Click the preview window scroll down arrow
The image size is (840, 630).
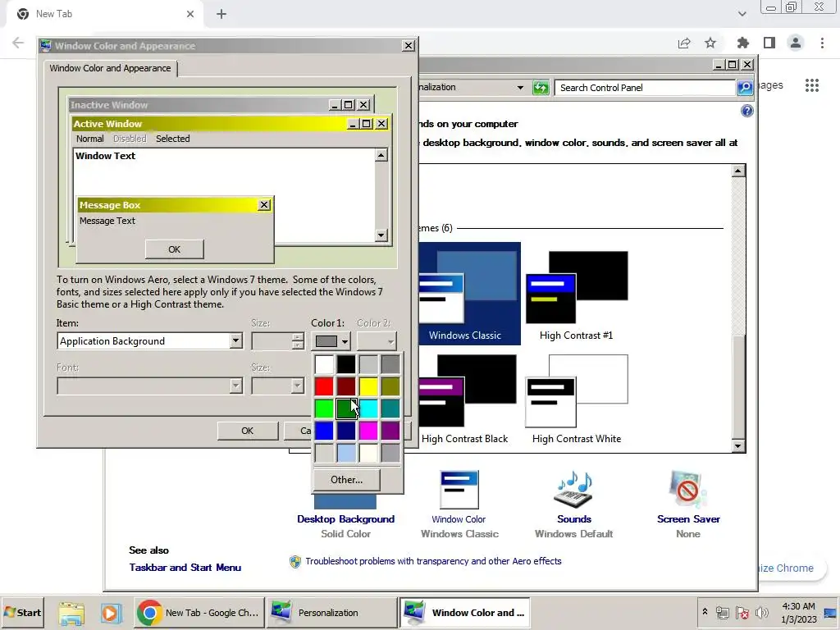coord(381,235)
